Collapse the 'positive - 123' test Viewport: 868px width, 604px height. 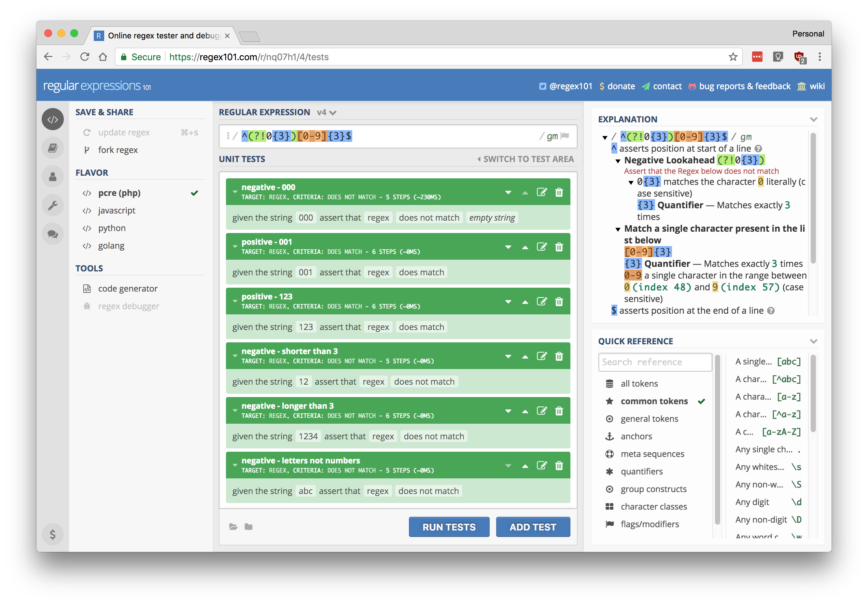pyautogui.click(x=235, y=301)
